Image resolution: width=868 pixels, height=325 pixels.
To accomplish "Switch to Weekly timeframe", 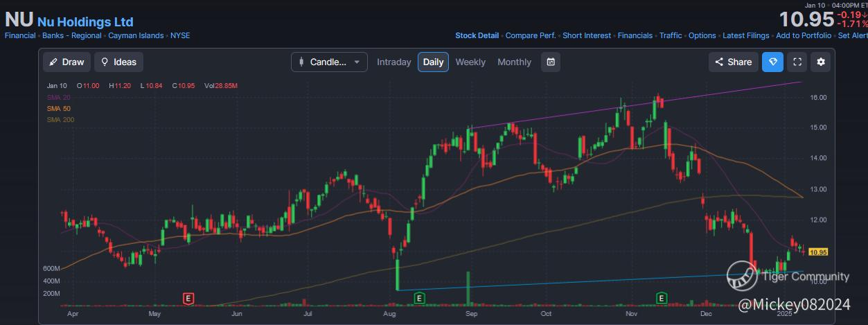I will [470, 62].
